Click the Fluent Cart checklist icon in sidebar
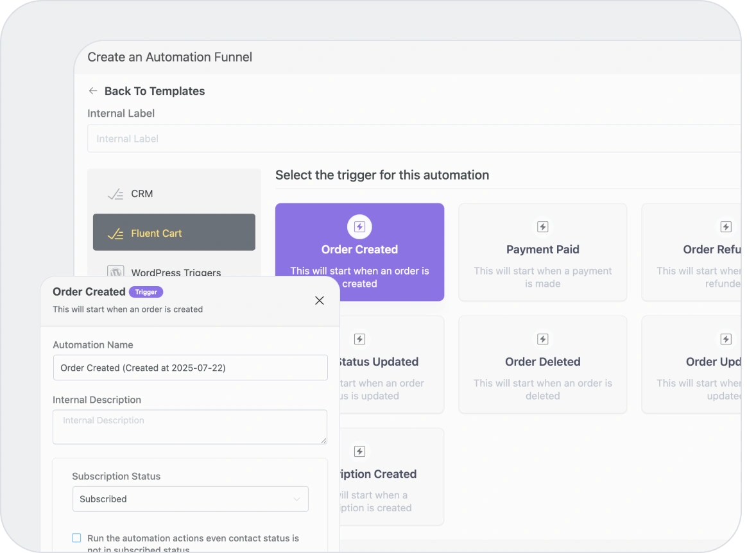The width and height of the screenshot is (756, 553). [x=116, y=233]
